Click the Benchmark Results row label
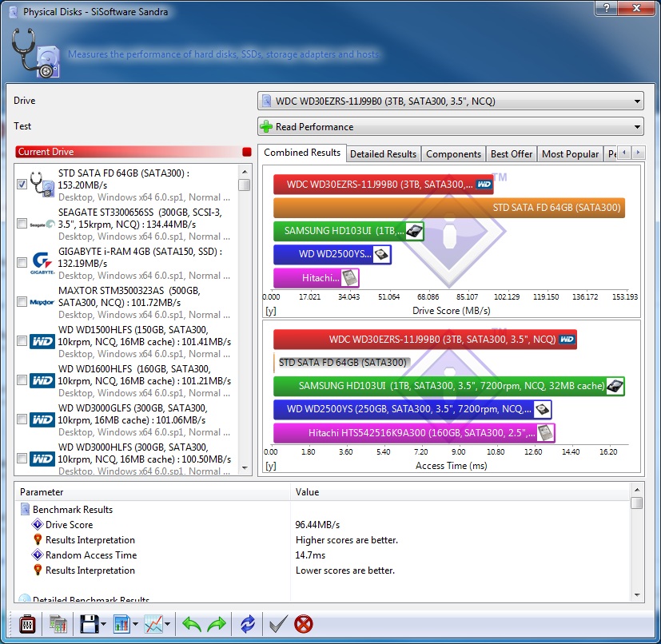 [73, 510]
